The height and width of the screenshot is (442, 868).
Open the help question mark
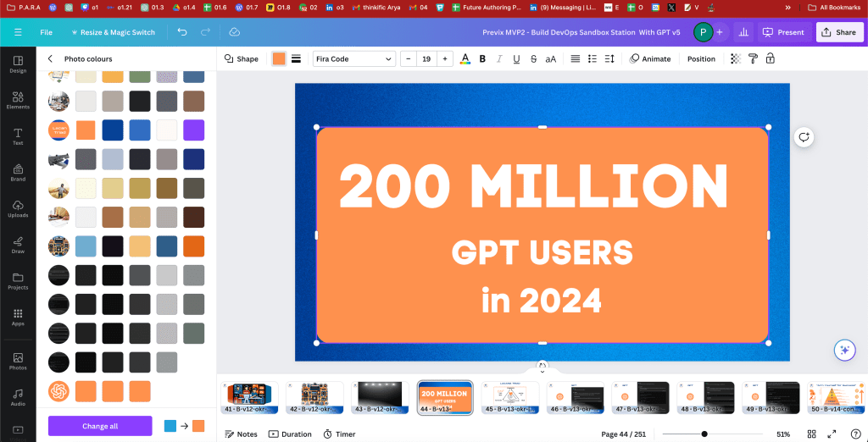(x=855, y=434)
